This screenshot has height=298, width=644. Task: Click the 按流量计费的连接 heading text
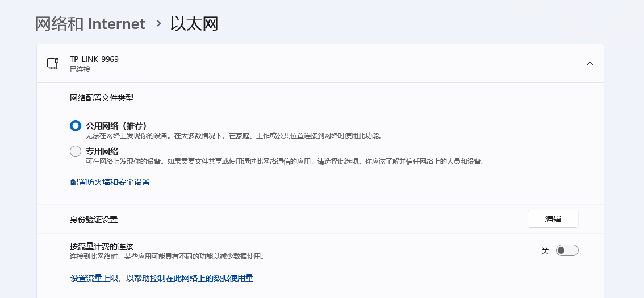[x=102, y=246]
